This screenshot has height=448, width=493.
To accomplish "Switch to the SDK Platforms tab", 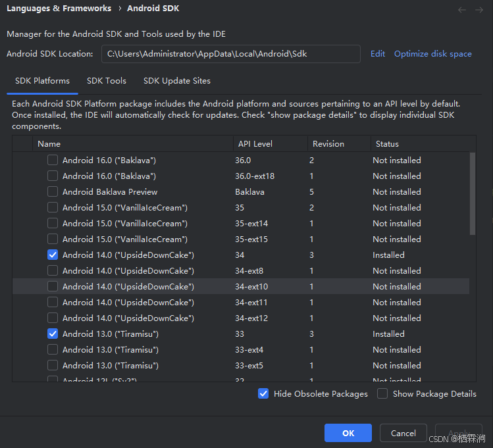I will coord(42,81).
